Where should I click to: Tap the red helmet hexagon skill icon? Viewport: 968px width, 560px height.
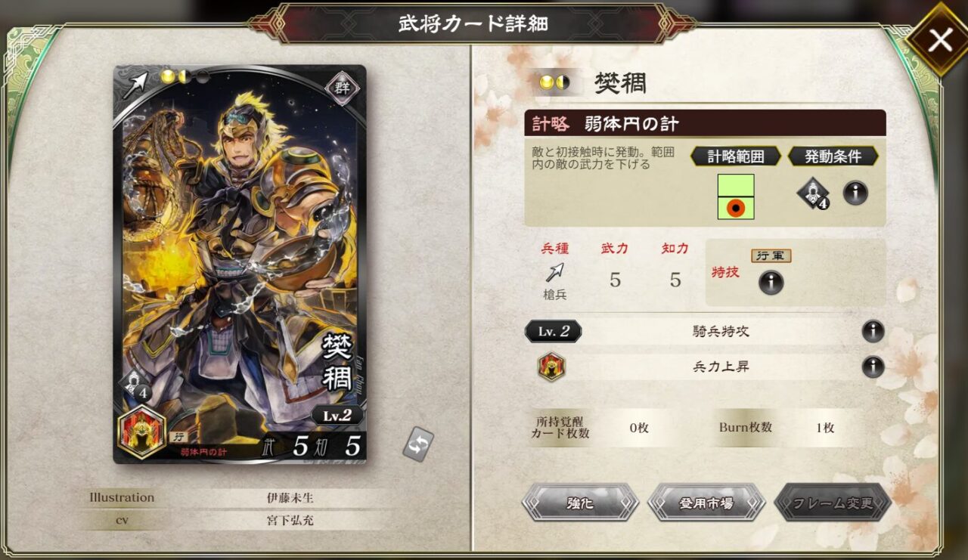tap(551, 367)
